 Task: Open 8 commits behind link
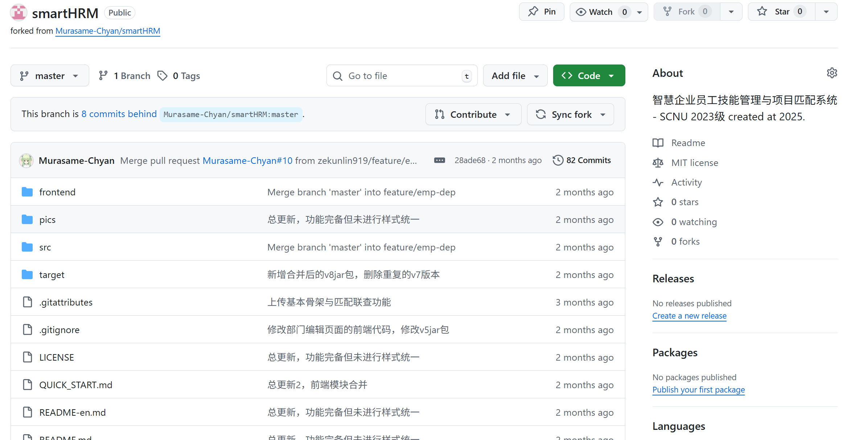click(x=119, y=114)
